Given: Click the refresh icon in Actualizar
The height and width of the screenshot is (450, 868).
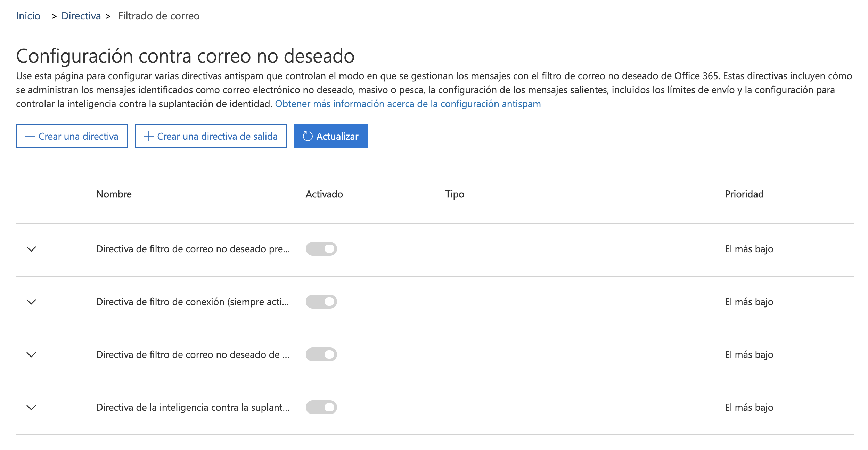Looking at the screenshot, I should (x=308, y=136).
